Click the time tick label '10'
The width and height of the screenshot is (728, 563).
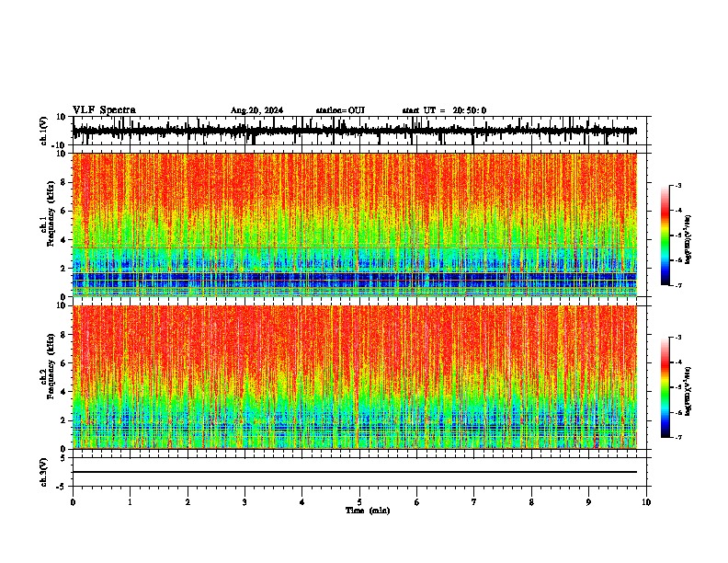(646, 502)
